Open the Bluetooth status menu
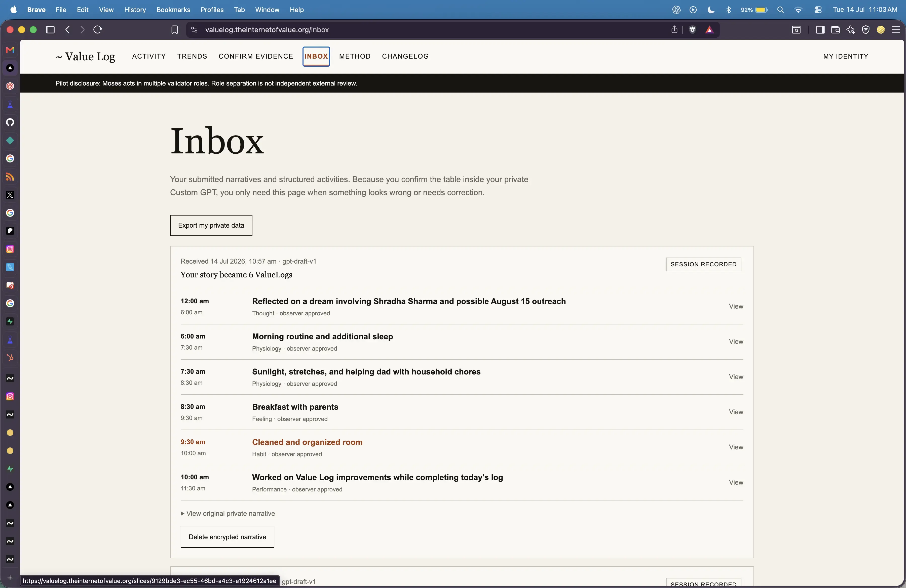Image resolution: width=906 pixels, height=588 pixels. 729,10
